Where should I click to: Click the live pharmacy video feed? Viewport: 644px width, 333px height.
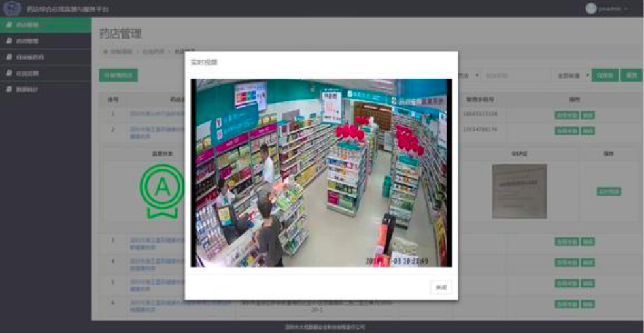coord(321,173)
